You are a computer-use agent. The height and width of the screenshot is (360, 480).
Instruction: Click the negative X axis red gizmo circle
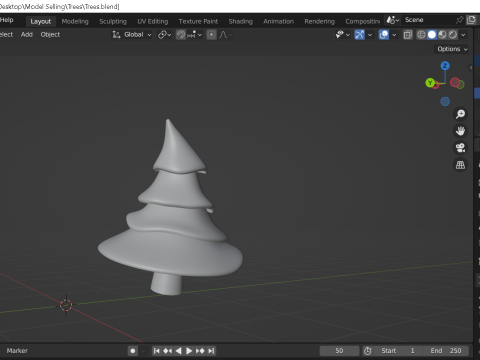tap(455, 82)
